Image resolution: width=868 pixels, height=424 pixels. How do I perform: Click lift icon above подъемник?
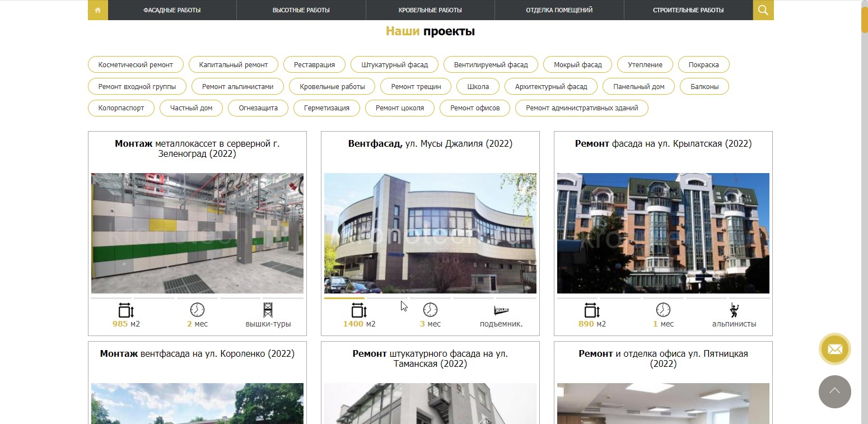coord(501,310)
